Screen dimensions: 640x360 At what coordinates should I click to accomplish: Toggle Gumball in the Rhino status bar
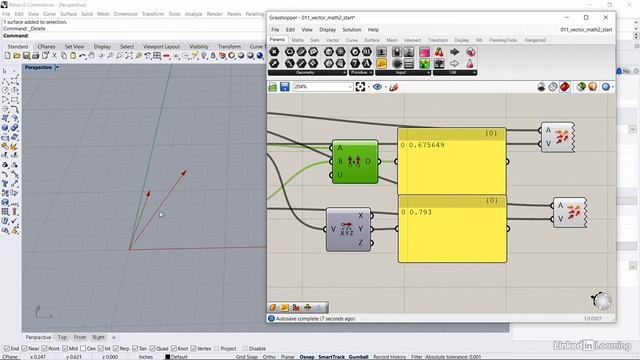pos(358,357)
